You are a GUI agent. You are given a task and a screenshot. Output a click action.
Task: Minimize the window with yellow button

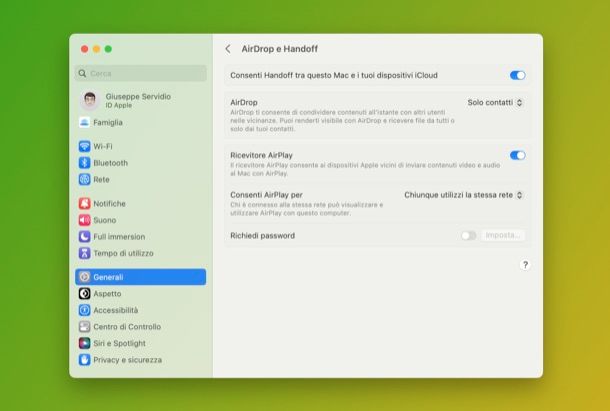pyautogui.click(x=96, y=49)
